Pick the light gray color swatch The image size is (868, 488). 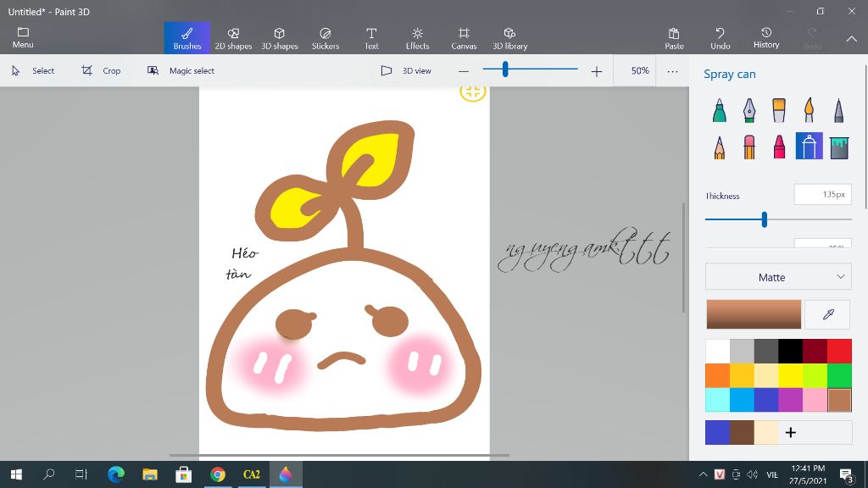point(742,351)
